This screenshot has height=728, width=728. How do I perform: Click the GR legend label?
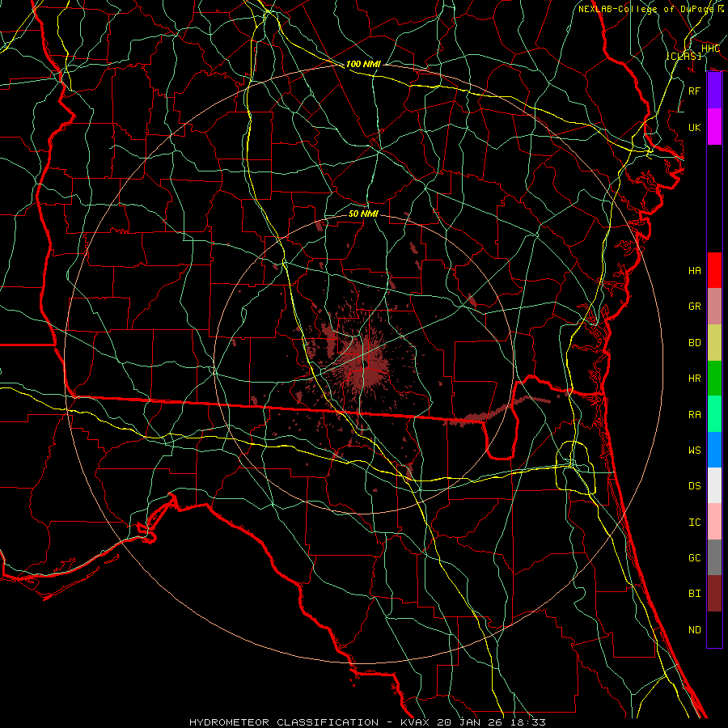pos(695,307)
